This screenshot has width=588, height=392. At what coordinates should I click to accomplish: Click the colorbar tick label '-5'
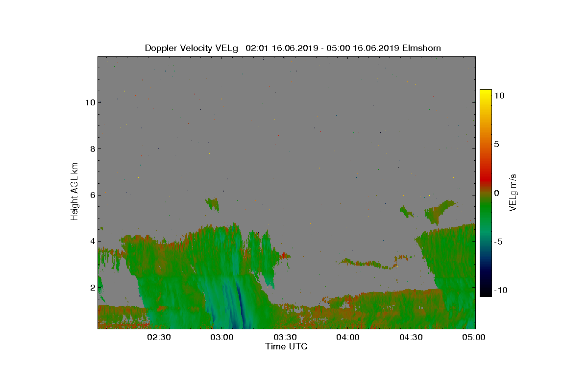pos(497,242)
